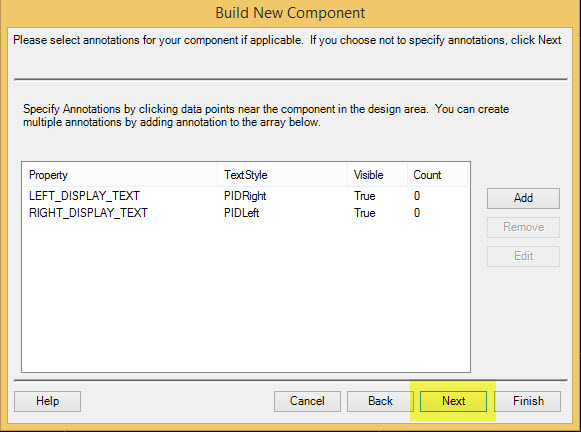Open Help for this dialog
Screen dimensions: 581x432
click(x=47, y=401)
